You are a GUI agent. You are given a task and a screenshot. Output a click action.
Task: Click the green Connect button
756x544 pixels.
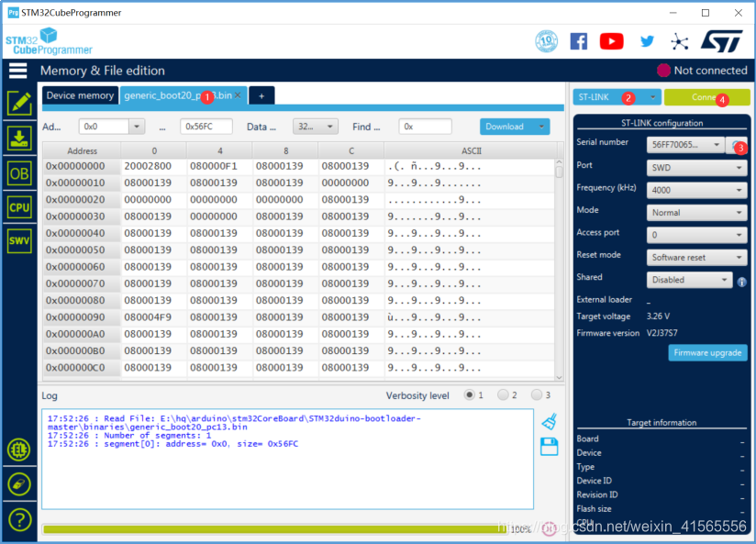click(x=706, y=97)
